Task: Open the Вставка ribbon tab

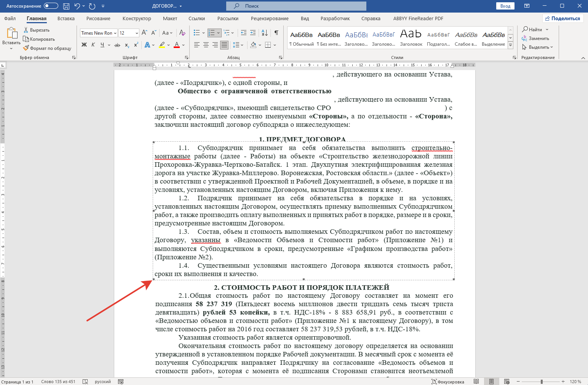Action: click(x=66, y=18)
